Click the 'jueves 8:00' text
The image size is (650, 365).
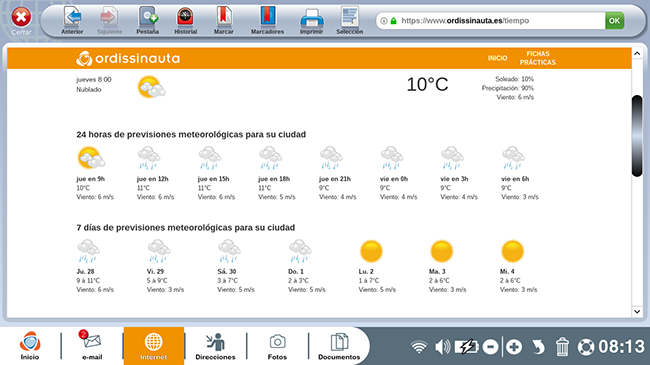(x=94, y=80)
